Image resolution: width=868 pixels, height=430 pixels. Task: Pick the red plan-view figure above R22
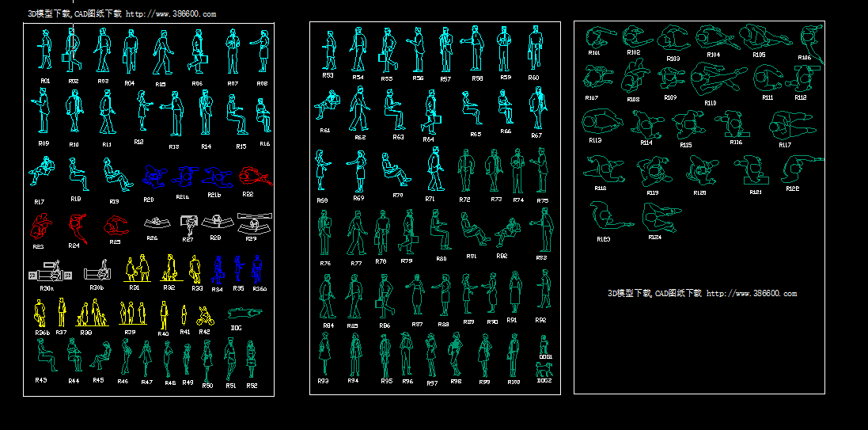coord(255,176)
